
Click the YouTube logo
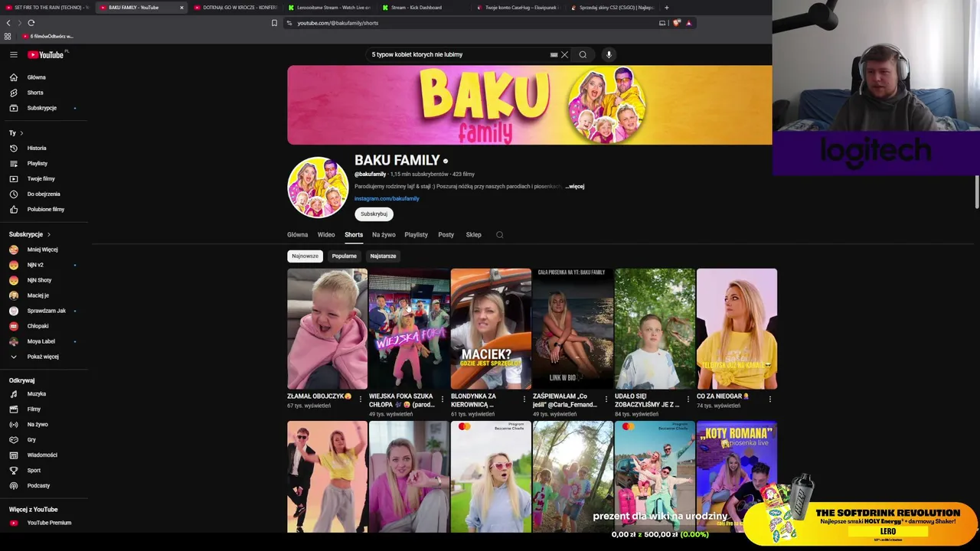[x=46, y=54]
